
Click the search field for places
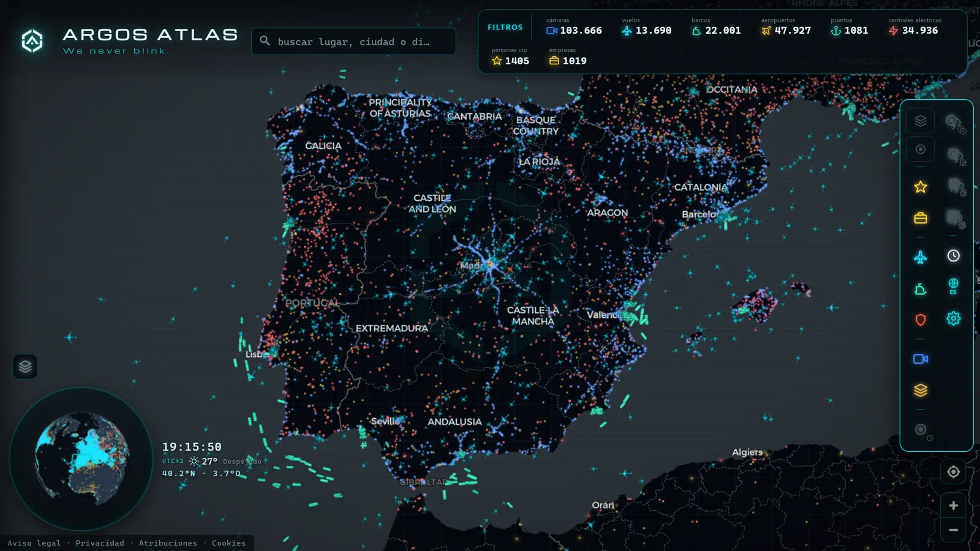353,42
